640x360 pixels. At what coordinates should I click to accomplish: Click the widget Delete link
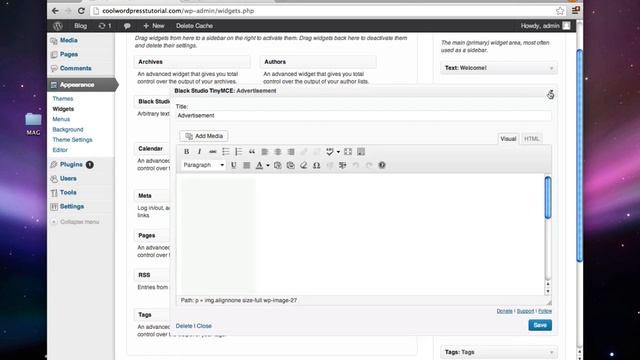click(184, 326)
